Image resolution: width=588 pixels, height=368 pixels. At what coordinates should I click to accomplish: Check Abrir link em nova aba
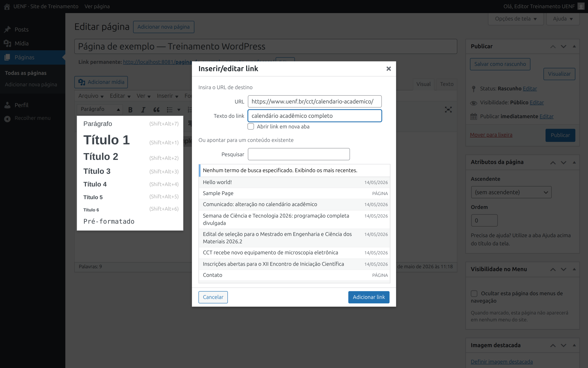[251, 126]
